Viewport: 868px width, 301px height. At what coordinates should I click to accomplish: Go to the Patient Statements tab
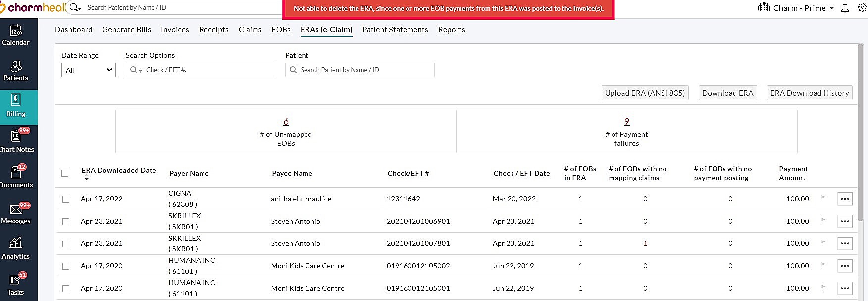click(395, 30)
